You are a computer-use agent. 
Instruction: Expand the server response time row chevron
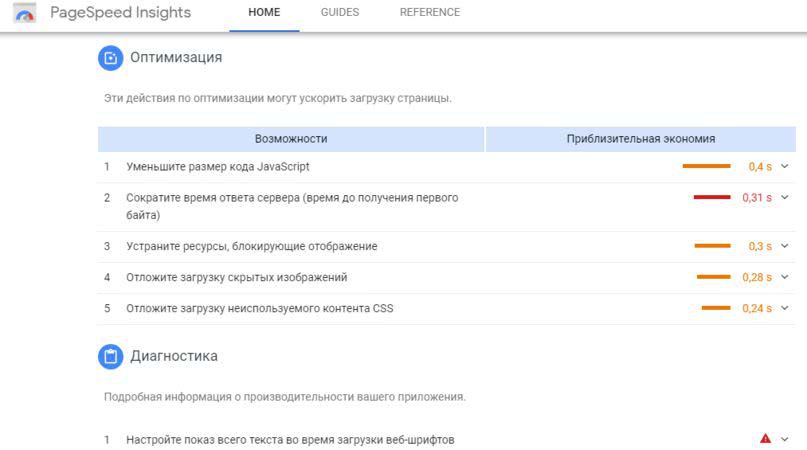(785, 198)
